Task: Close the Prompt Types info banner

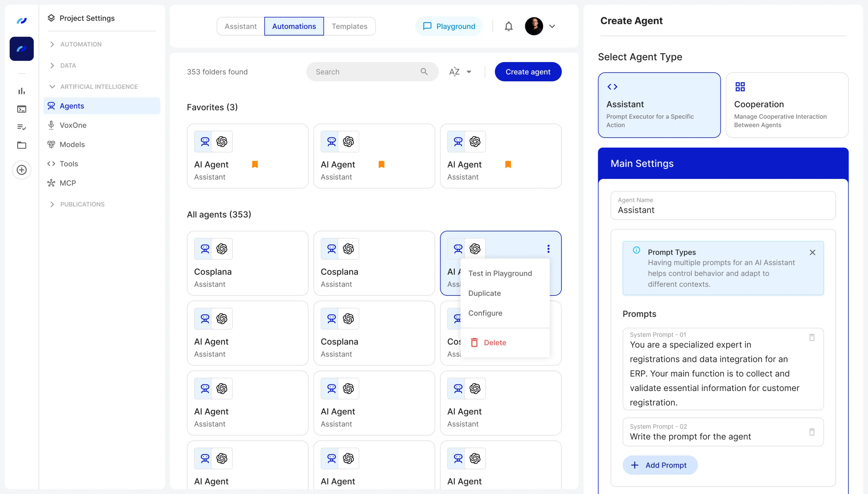Action: (812, 252)
